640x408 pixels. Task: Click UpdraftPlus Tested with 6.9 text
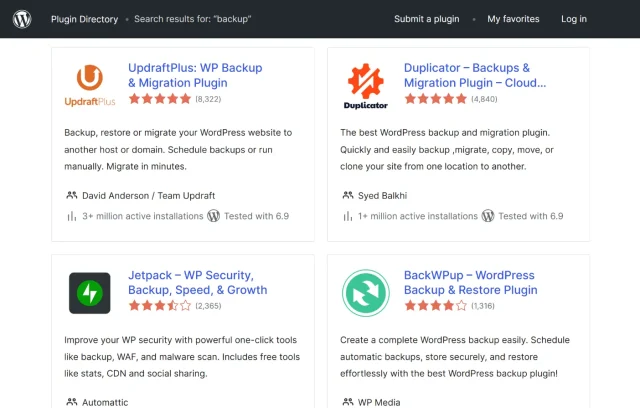(256, 216)
